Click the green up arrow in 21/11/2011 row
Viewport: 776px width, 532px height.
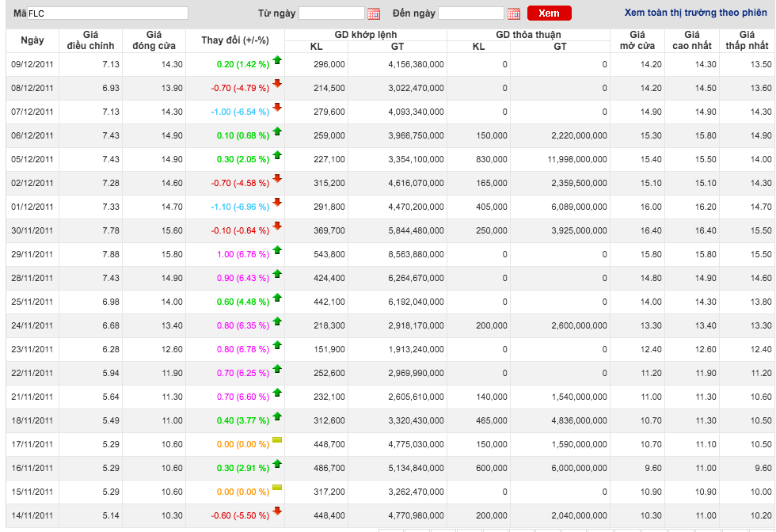point(277,393)
